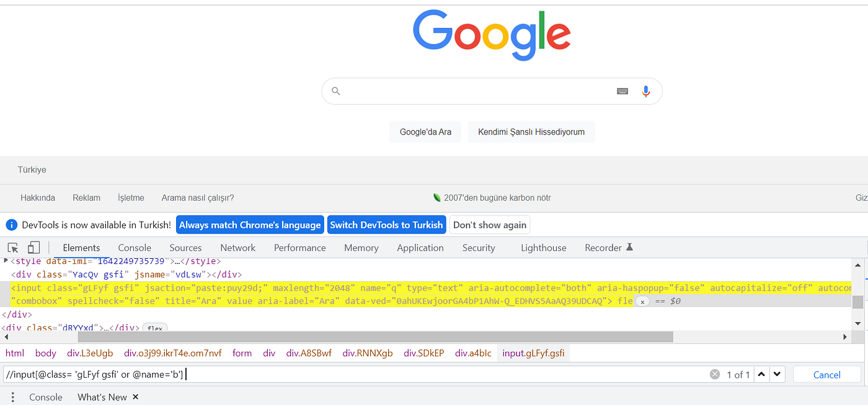
Task: Enable element inspection mode
Action: 12,246
